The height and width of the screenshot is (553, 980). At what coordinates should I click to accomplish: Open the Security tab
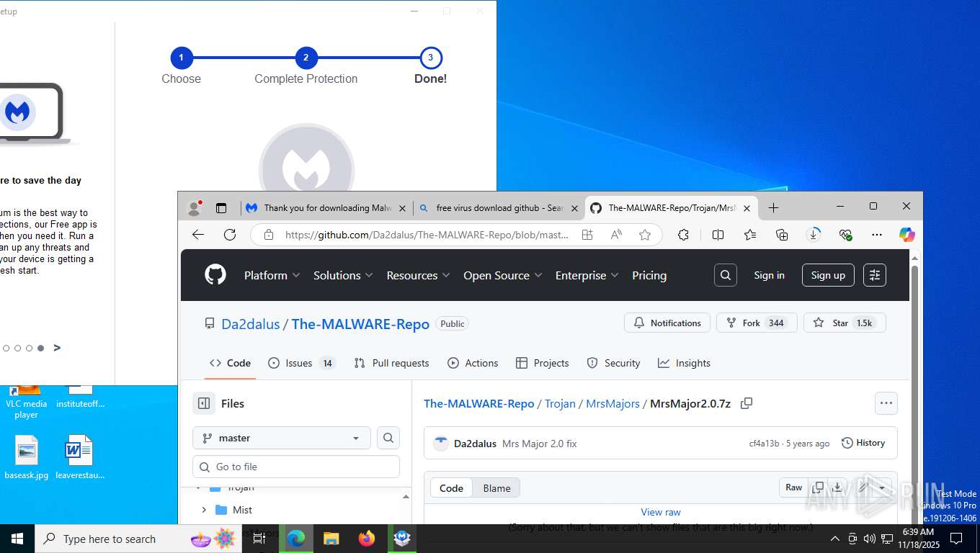[613, 363]
